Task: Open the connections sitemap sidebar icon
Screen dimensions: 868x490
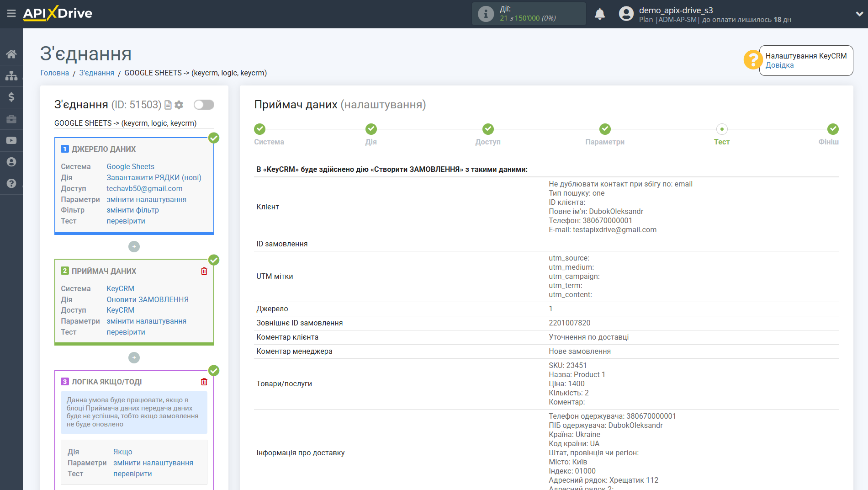Action: point(11,75)
